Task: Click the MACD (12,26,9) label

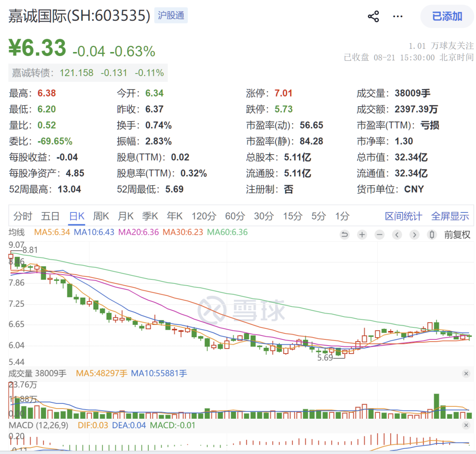Action: (x=38, y=425)
